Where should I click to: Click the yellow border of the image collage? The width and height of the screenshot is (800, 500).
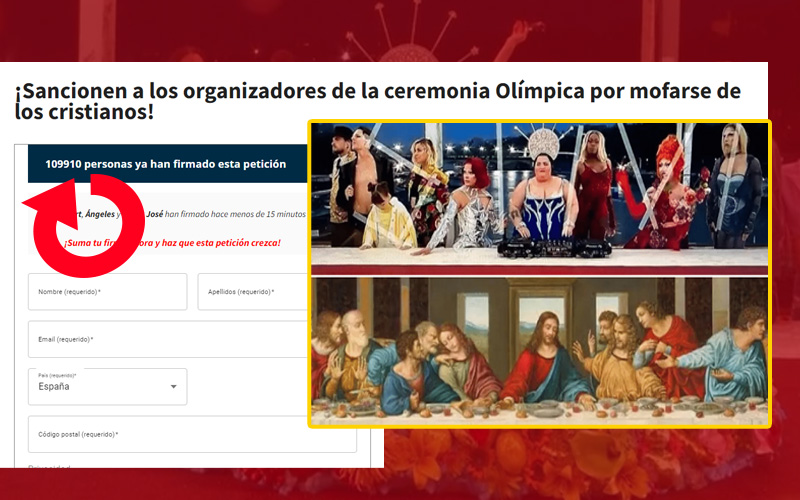pos(539,121)
